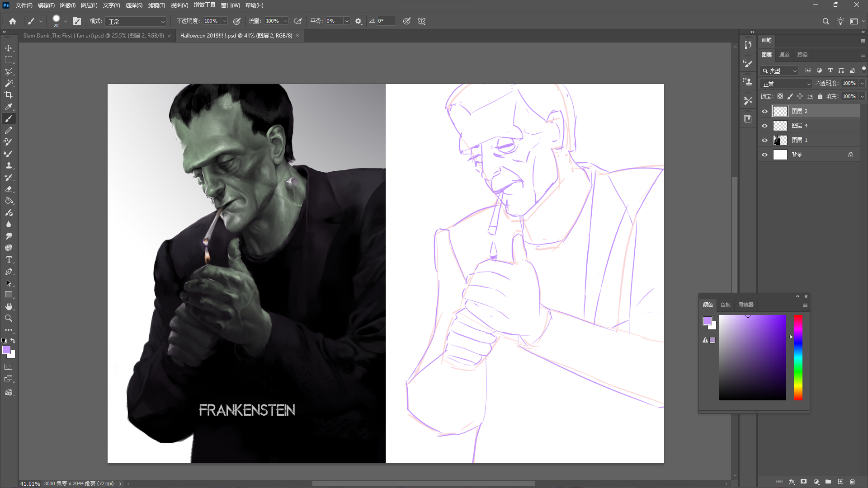Select the Magic Wand tool

tap(9, 83)
